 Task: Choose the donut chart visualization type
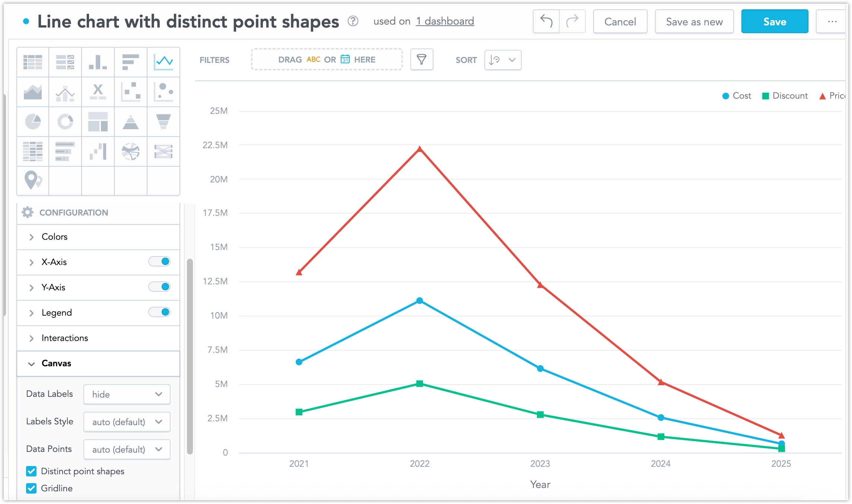(x=65, y=122)
